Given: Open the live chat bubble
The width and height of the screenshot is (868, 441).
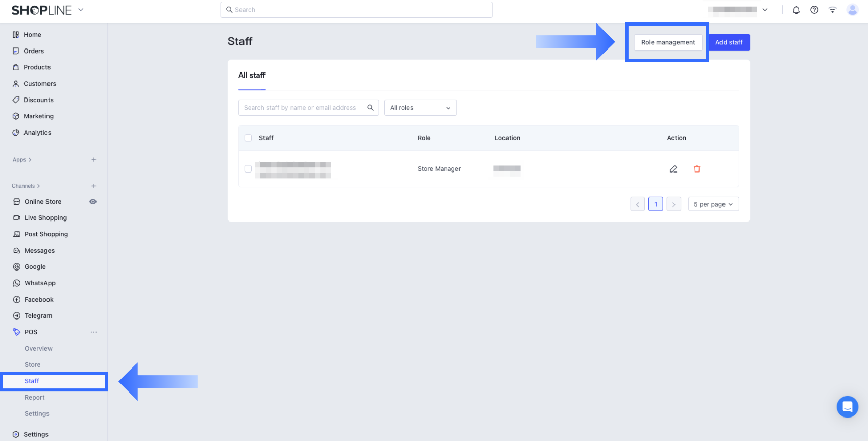Looking at the screenshot, I should tap(847, 407).
